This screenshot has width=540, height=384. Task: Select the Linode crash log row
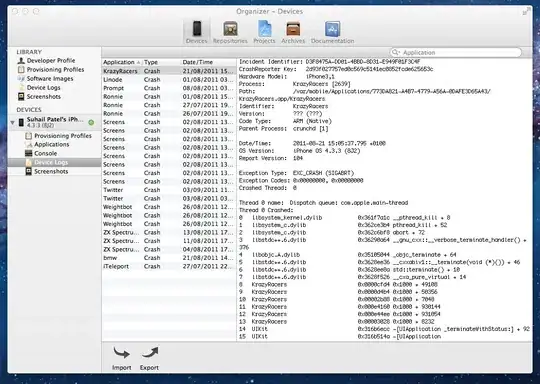pyautogui.click(x=169, y=80)
